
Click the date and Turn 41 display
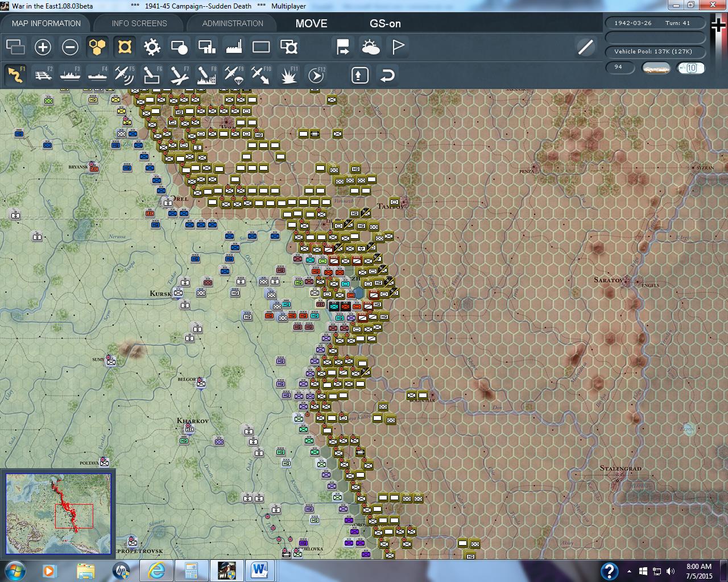pyautogui.click(x=655, y=23)
